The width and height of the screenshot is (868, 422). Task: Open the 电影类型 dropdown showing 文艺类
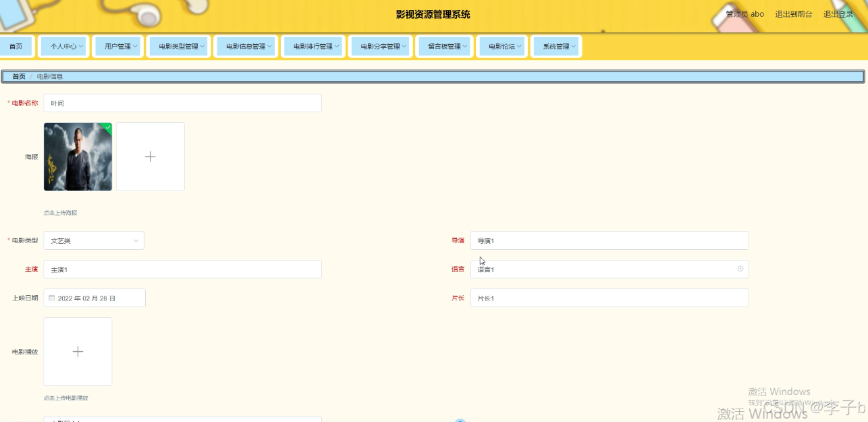point(94,240)
